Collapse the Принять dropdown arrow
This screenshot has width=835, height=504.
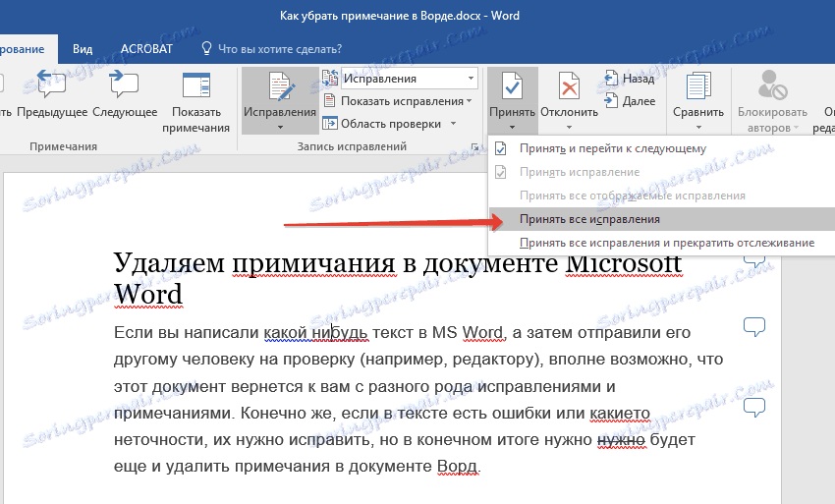pyautogui.click(x=512, y=128)
